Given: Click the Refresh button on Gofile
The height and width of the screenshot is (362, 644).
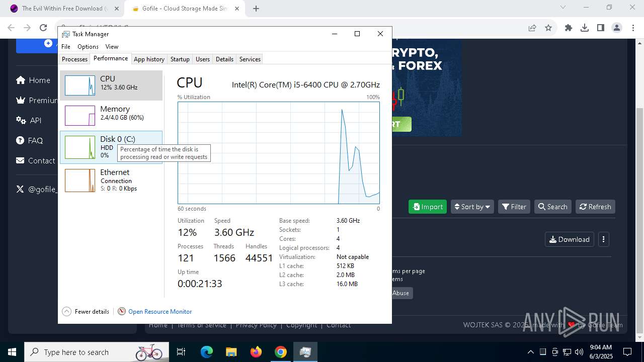Looking at the screenshot, I should (595, 207).
